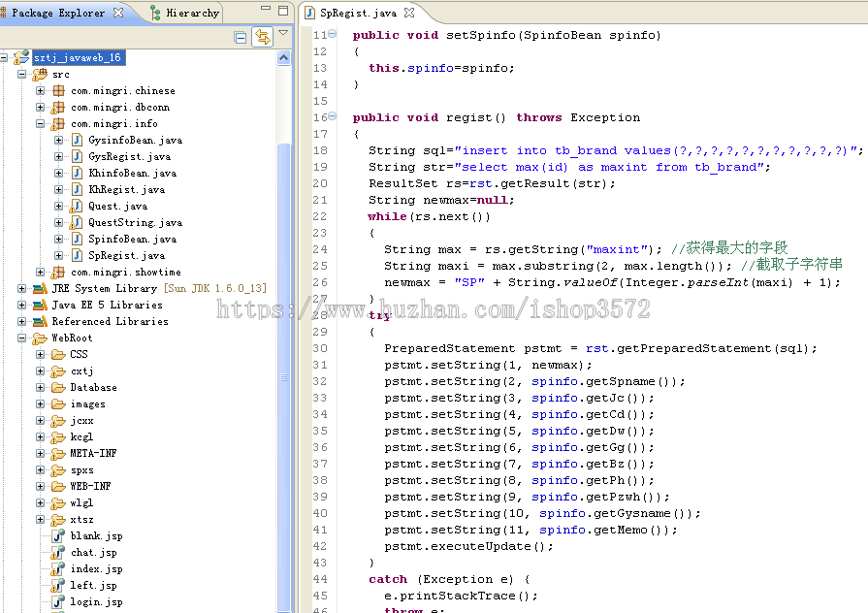
Task: Click left.jsp file icon
Action: (58, 585)
